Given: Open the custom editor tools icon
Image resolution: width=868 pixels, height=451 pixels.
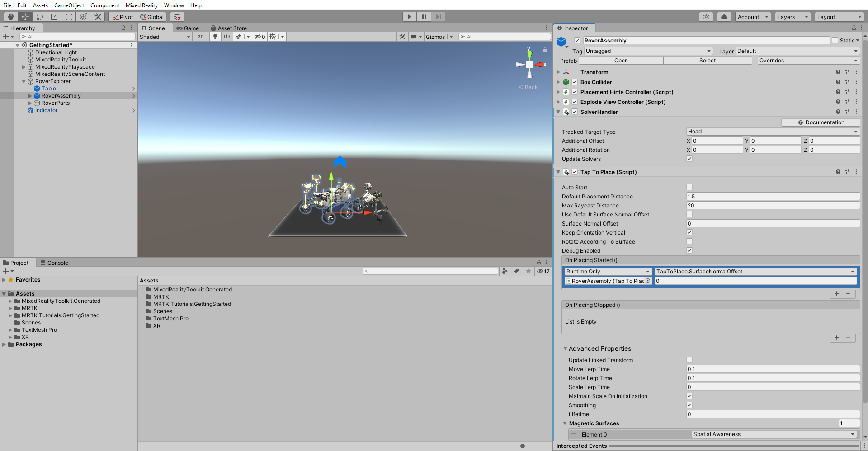Looking at the screenshot, I should [98, 17].
